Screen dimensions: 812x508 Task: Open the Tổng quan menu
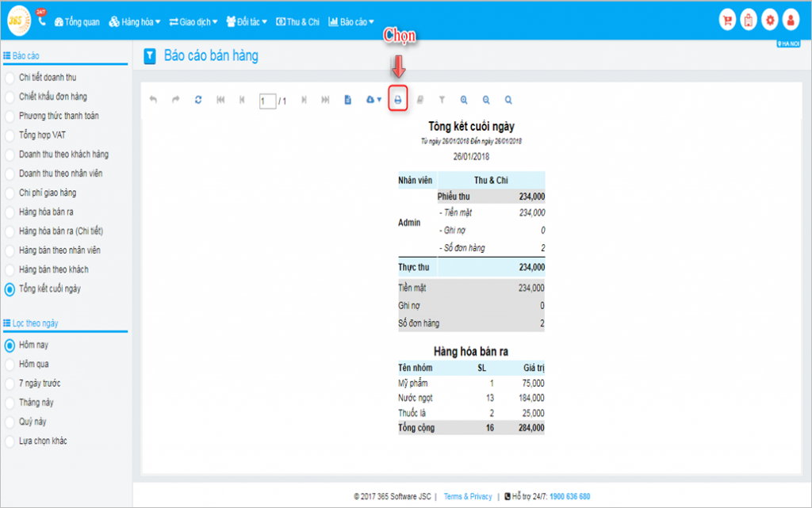[x=77, y=22]
